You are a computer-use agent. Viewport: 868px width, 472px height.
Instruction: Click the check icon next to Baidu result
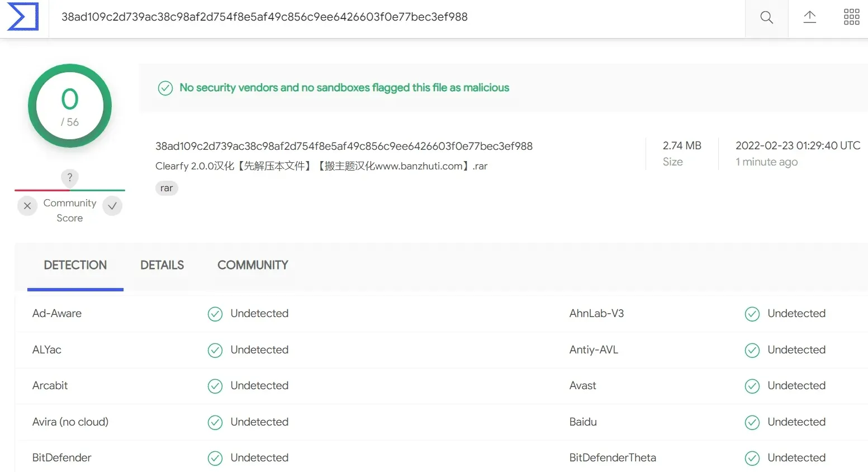tap(752, 422)
